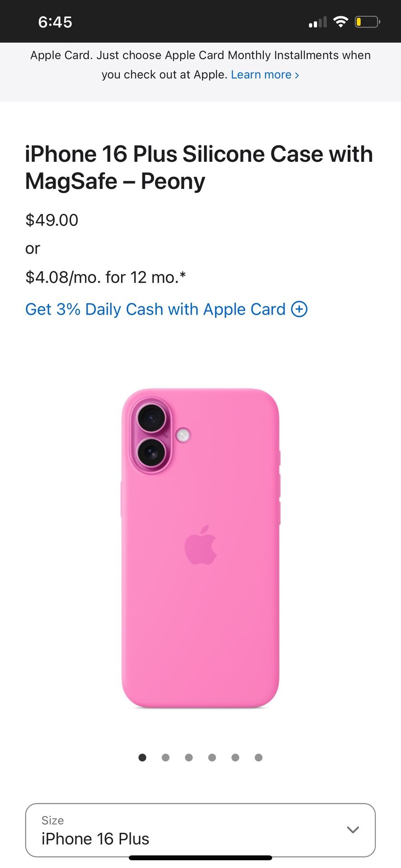
Task: Tap the cellular signal bars icon
Action: click(x=317, y=22)
